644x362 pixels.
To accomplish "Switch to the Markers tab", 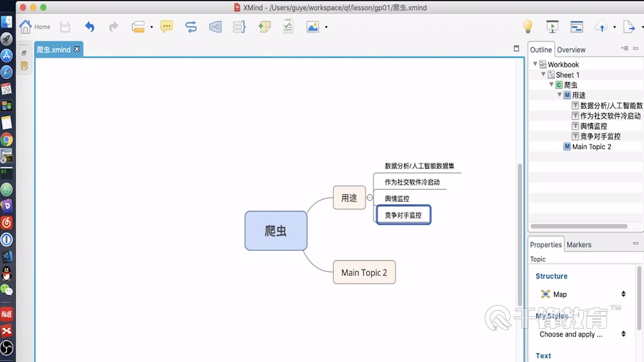I will point(579,245).
